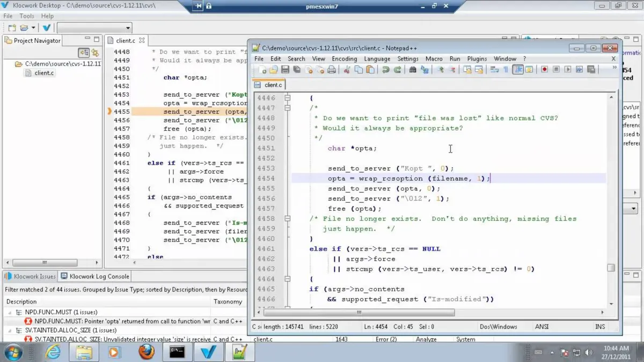The image size is (644, 362).
Task: Click the Cut scissors icon in Notepad++
Action: click(x=347, y=70)
